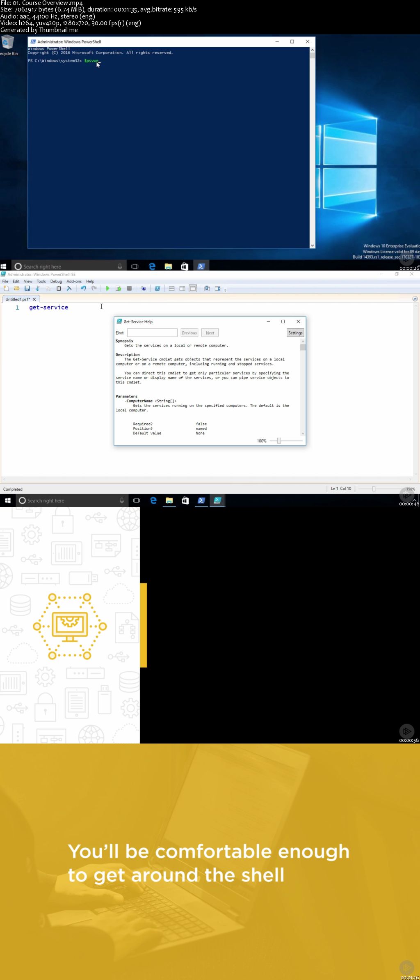
Task: Open Settings in Get-Service Help window
Action: click(295, 333)
